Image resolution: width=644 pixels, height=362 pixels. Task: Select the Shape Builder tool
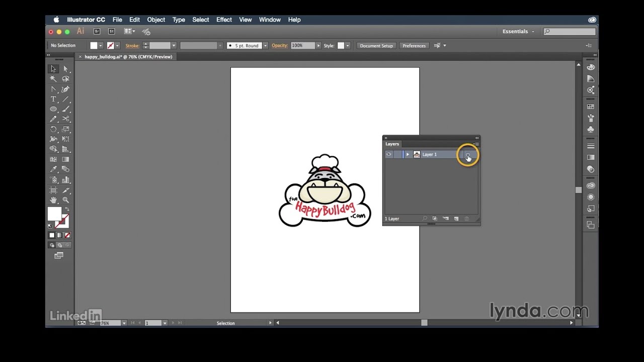[x=53, y=149]
